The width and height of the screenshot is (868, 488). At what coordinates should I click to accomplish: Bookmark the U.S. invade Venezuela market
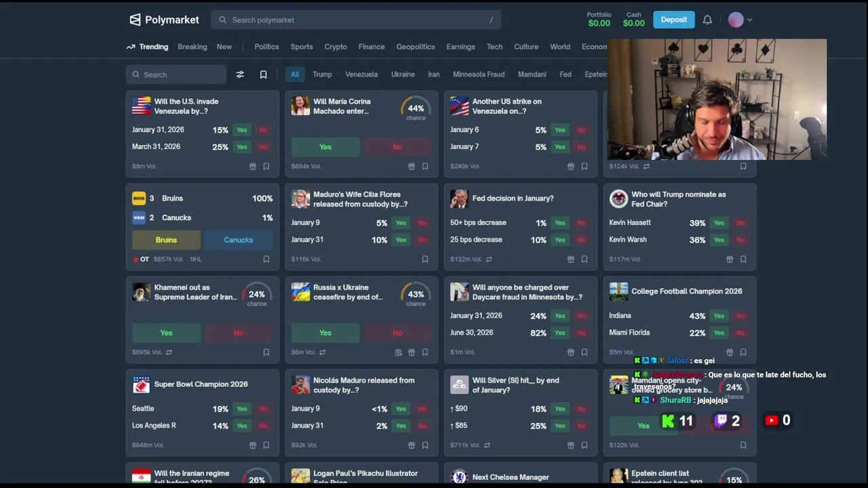(x=266, y=166)
